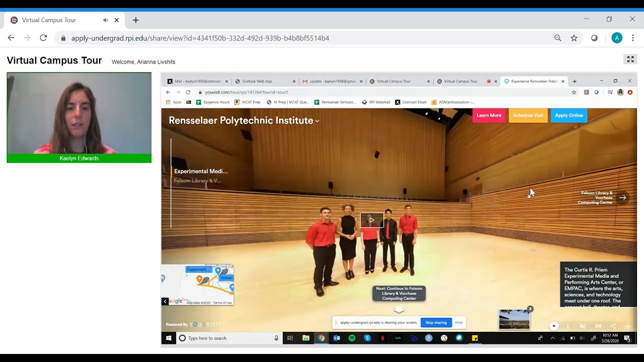Image resolution: width=644 pixels, height=362 pixels.
Task: Toggle the 360 view eye button
Action: pos(553,326)
